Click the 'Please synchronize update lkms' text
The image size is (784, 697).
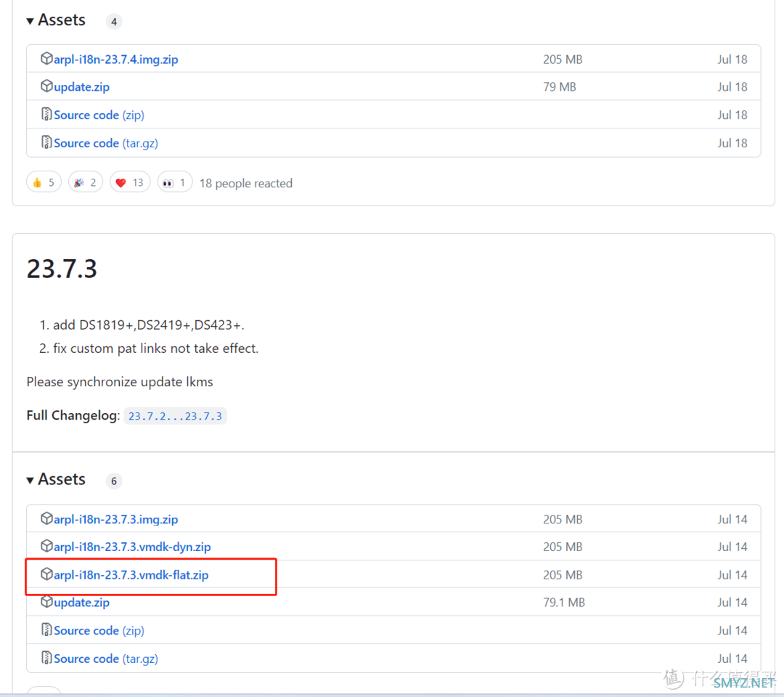click(120, 382)
